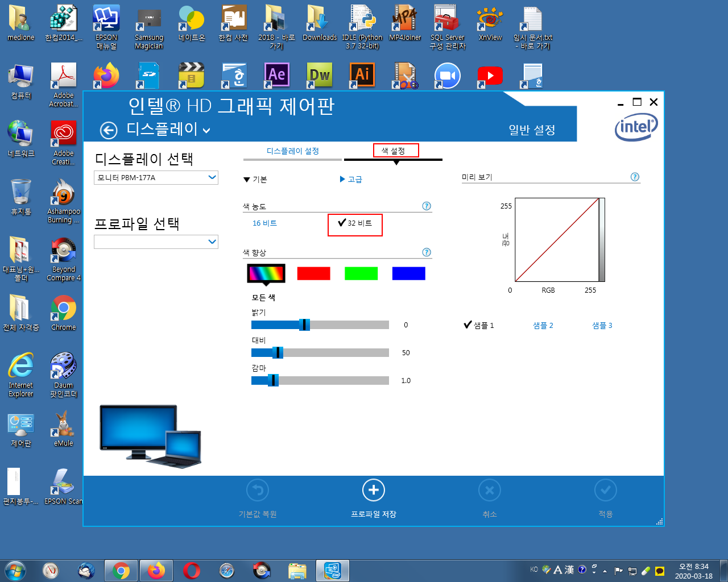The image size is (728, 582).
Task: Open the Downloads desktop shortcut
Action: point(320,24)
